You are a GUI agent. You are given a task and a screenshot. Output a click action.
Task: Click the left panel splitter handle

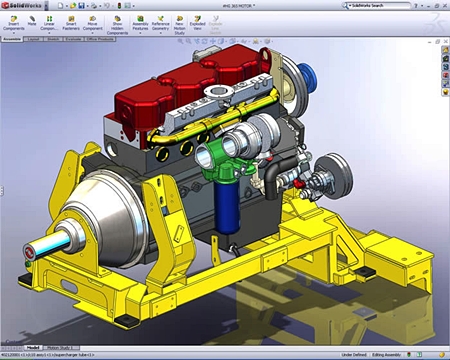(1, 191)
